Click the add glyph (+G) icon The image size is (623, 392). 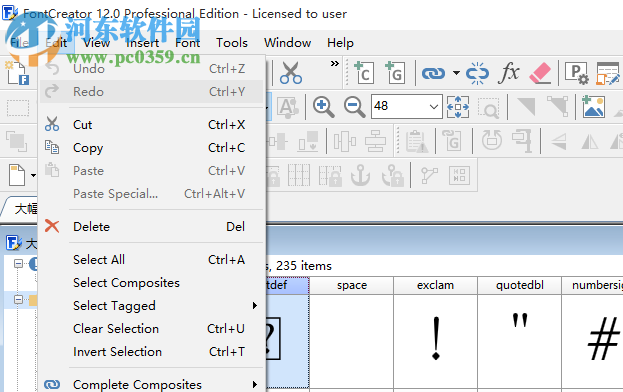(395, 73)
